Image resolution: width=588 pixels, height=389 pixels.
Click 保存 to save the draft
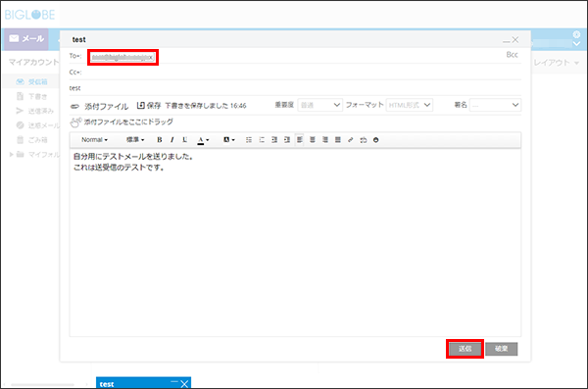(x=149, y=106)
